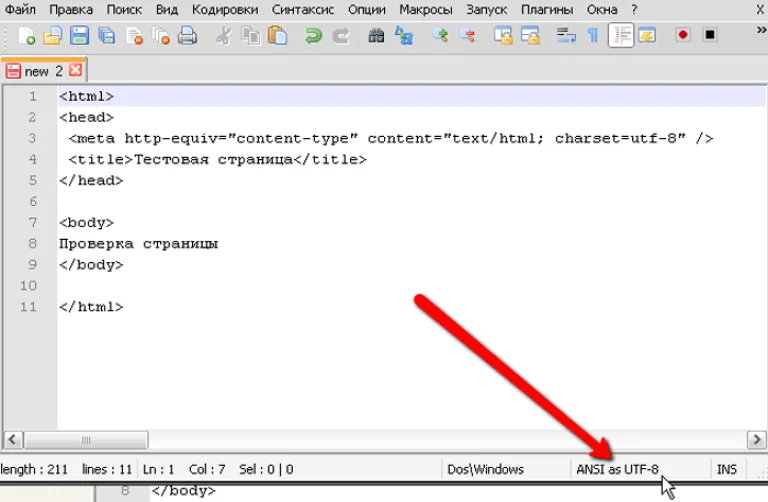The image size is (768, 502).
Task: Start macro recording with the red dot
Action: [x=683, y=35]
